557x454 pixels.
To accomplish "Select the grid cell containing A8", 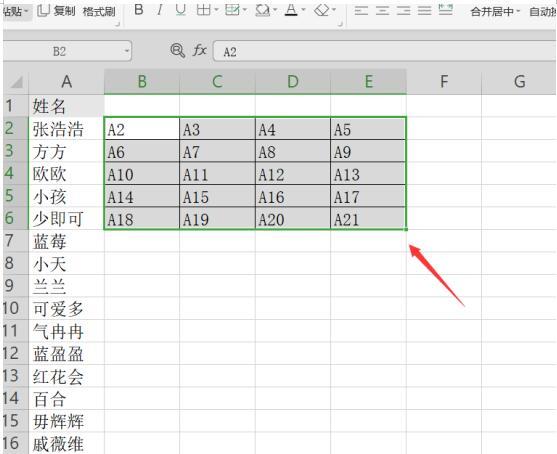I will (x=293, y=151).
